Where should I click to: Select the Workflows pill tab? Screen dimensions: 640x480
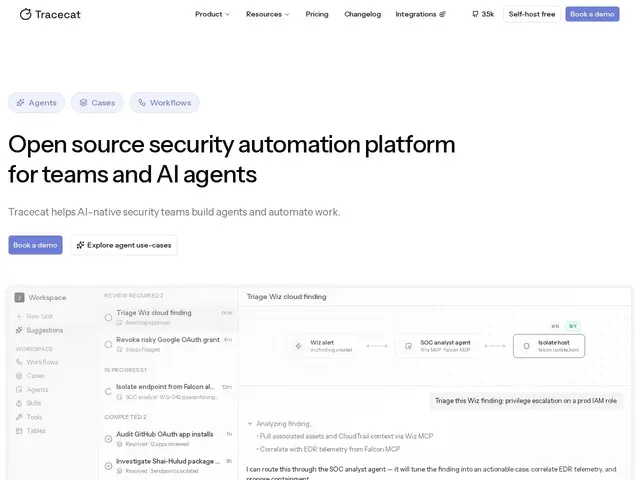(164, 103)
